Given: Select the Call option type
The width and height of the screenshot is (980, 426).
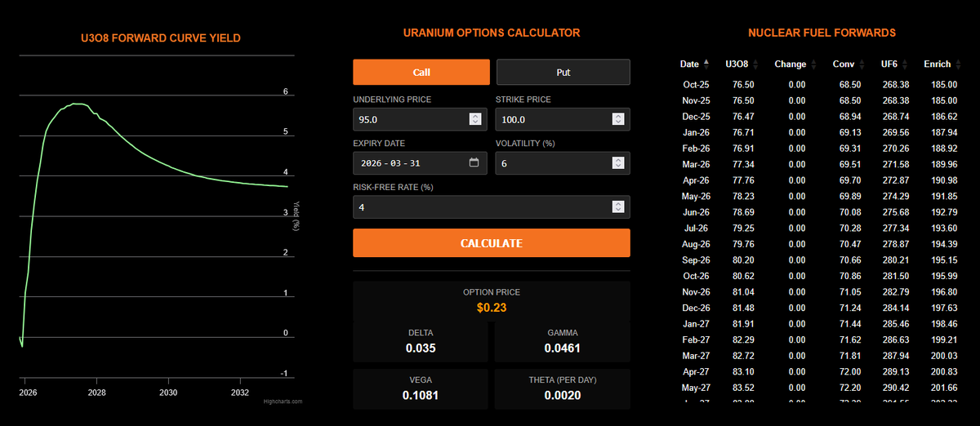Looking at the screenshot, I should [x=421, y=72].
